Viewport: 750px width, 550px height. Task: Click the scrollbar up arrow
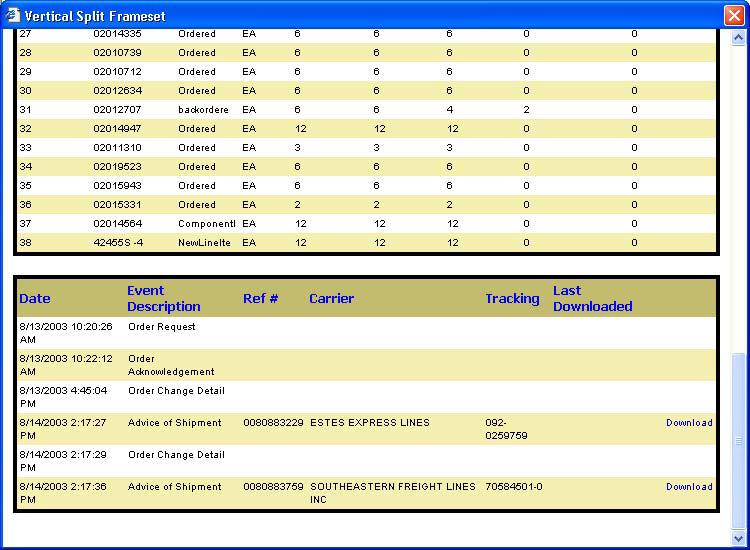point(740,38)
